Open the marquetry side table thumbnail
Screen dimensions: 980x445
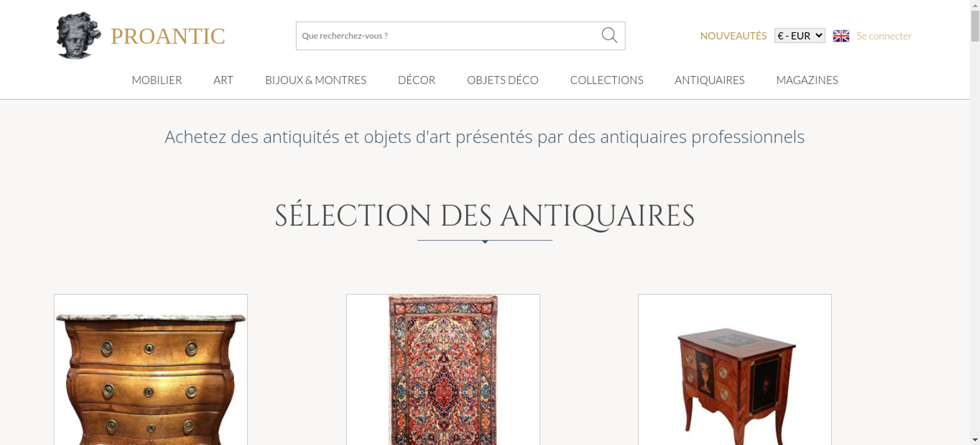[x=735, y=377]
